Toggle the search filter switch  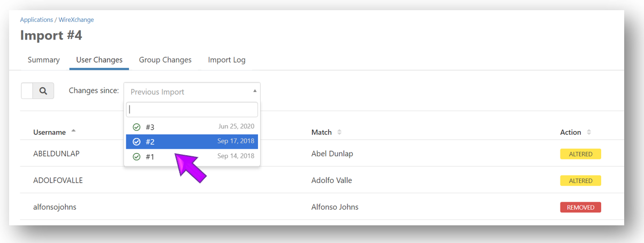click(27, 91)
